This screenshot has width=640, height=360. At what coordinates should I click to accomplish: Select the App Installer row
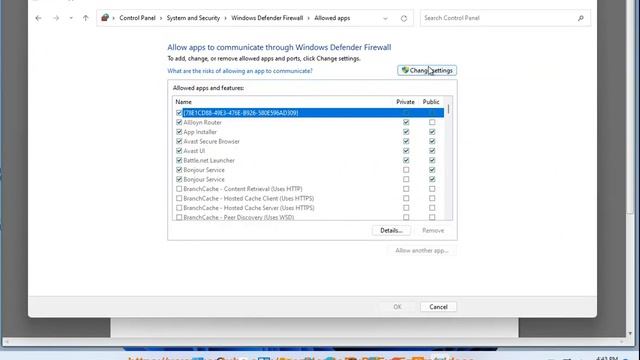point(309,131)
